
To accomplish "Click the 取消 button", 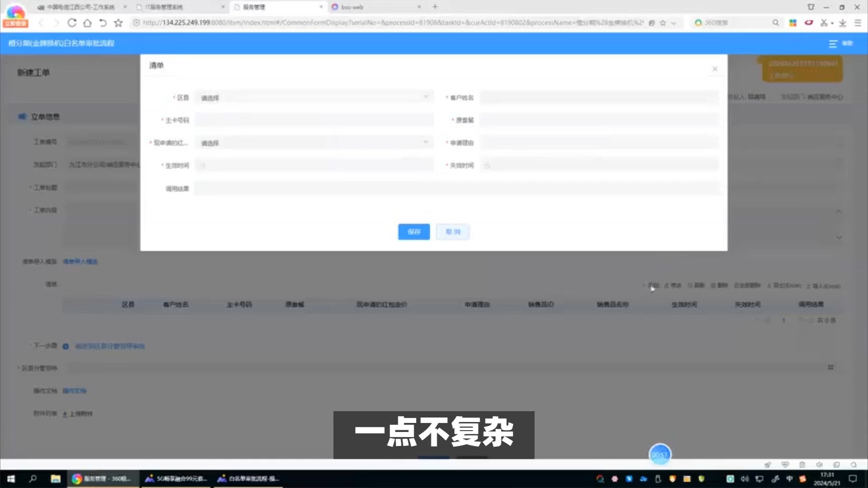I will pos(453,232).
